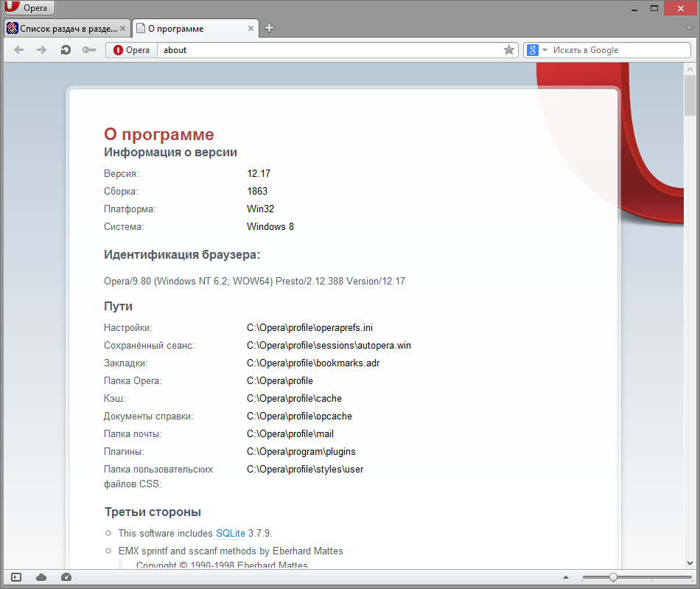Open the SQLite link

tap(231, 533)
